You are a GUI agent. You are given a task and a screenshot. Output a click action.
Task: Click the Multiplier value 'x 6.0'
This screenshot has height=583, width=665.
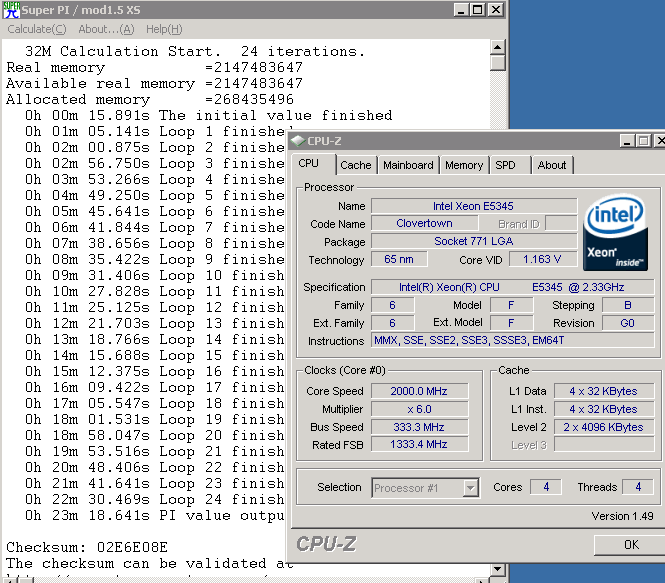pyautogui.click(x=419, y=409)
